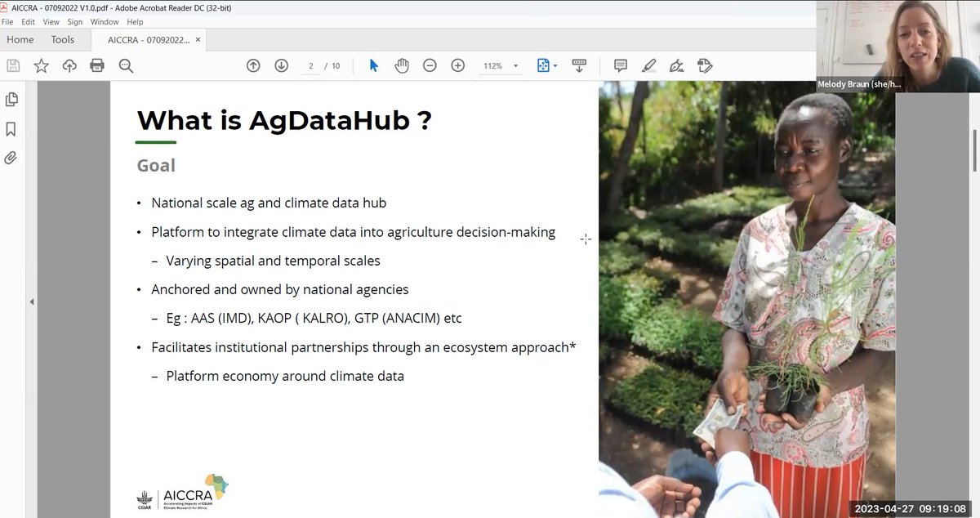Open the Find text magnifier tool
980x518 pixels.
click(x=126, y=65)
